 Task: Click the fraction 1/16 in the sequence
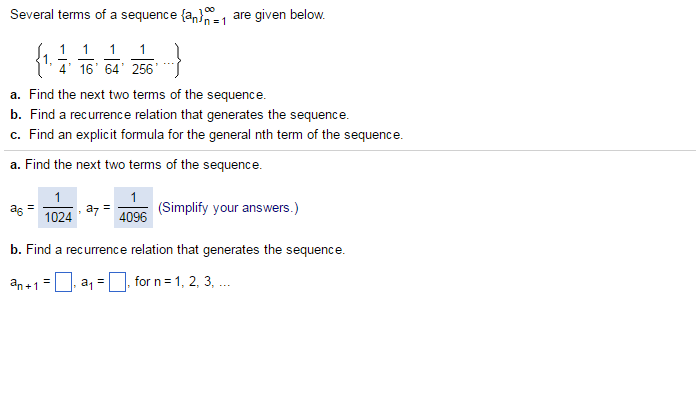(86, 59)
